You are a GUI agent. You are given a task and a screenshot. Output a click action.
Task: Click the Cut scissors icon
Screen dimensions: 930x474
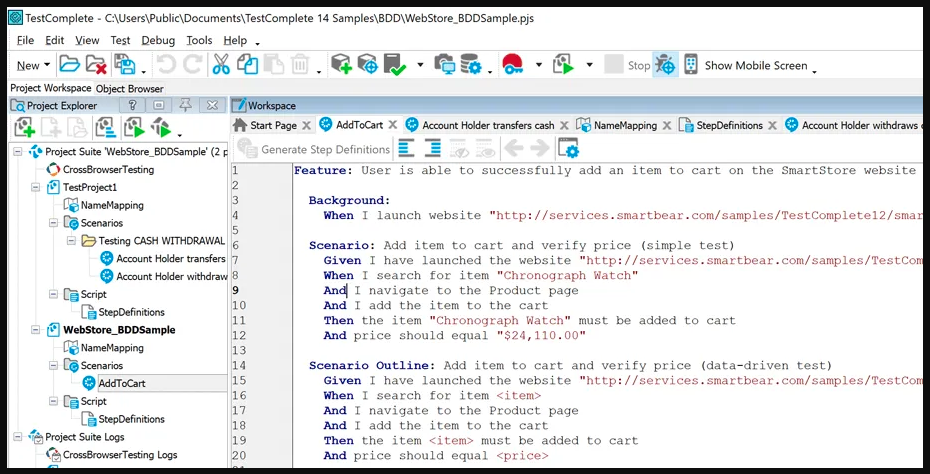(221, 65)
